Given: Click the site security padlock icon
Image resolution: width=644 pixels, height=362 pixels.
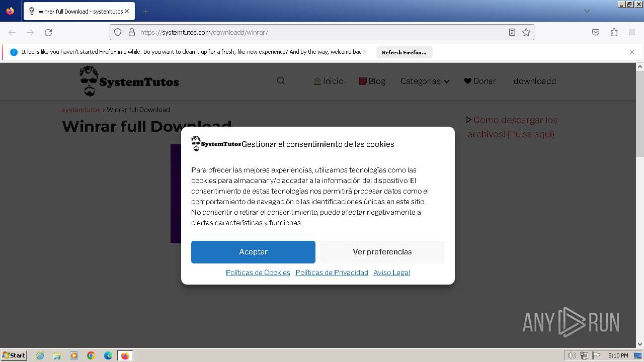Looking at the screenshot, I should pos(132,32).
